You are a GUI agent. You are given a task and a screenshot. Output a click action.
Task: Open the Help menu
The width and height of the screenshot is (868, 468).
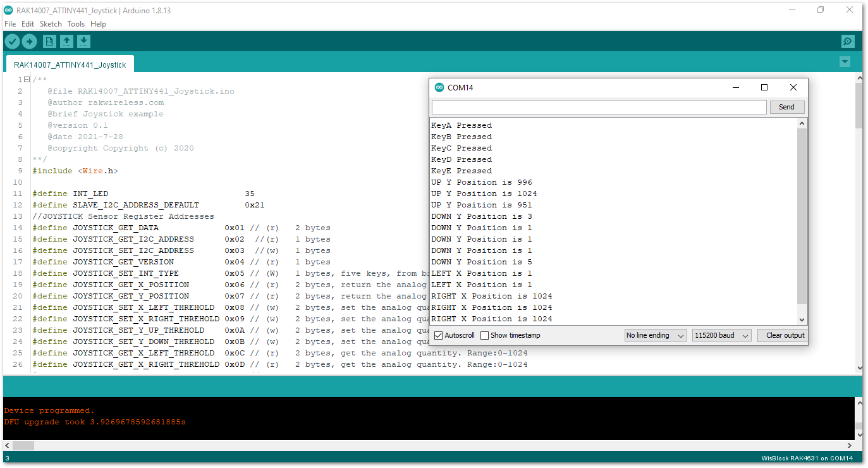[x=98, y=24]
